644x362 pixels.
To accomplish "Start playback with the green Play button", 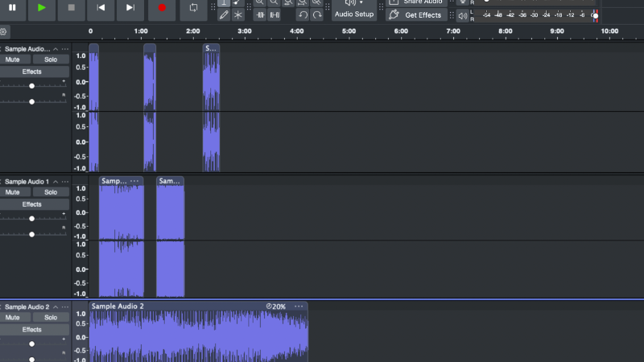I will [x=42, y=8].
